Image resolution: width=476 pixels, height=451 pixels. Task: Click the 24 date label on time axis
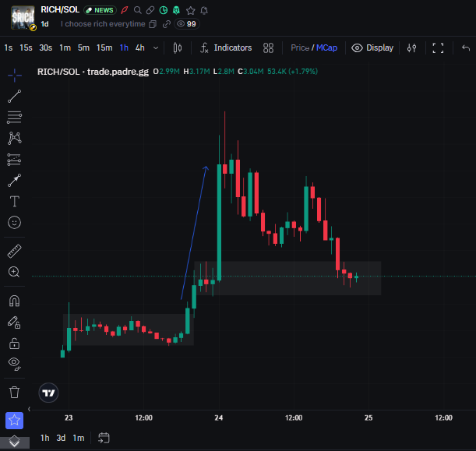(219, 418)
